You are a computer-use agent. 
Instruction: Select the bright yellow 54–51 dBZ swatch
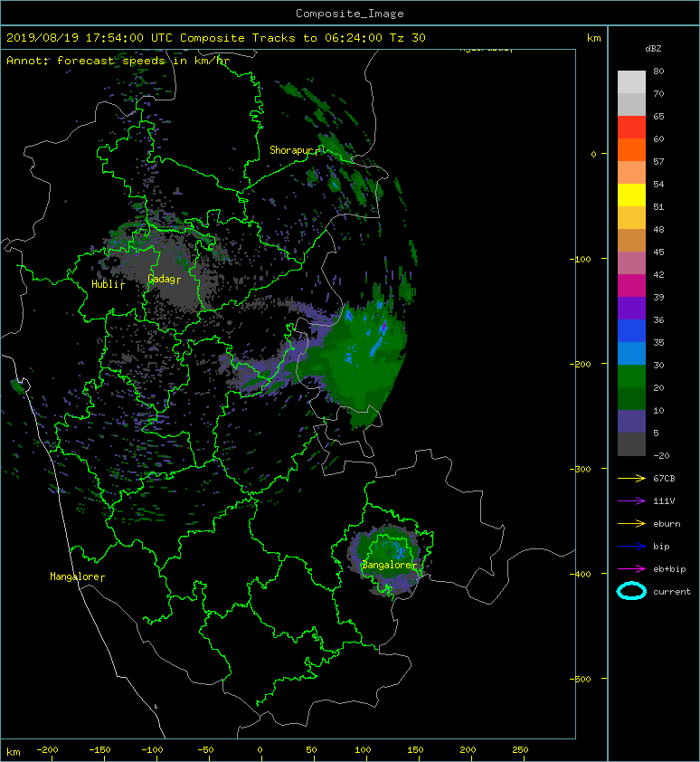(x=631, y=195)
